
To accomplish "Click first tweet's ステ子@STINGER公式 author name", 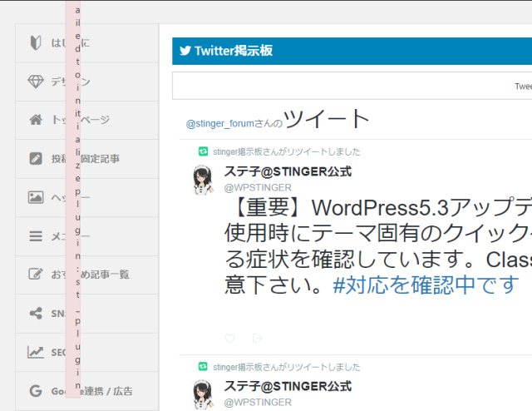I will [x=288, y=171].
